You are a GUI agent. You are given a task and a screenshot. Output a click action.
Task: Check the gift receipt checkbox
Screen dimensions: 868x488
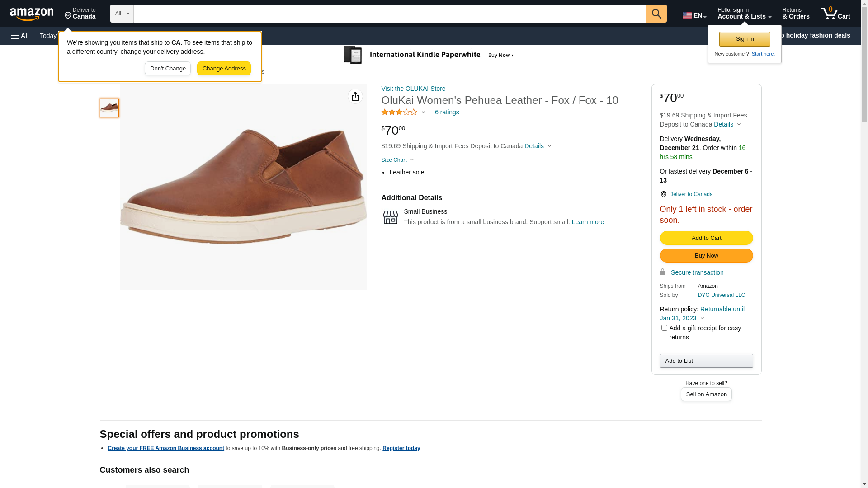click(664, 328)
